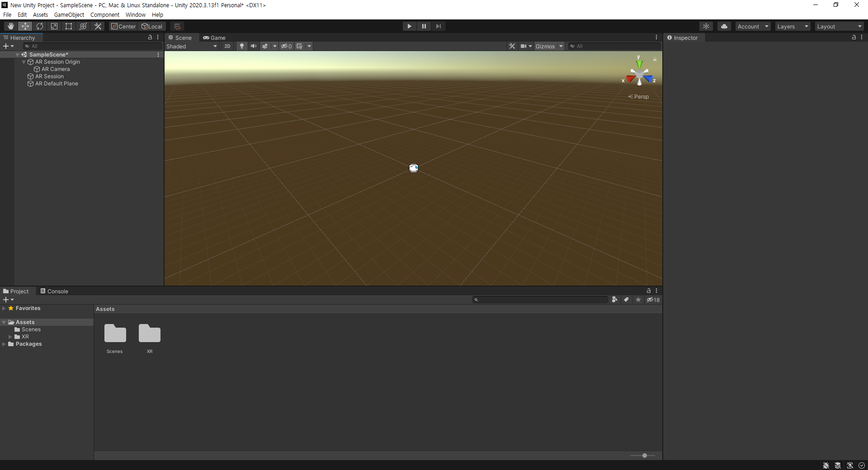868x470 pixels.
Task: Toggle Persp perspective mode label
Action: click(638, 97)
